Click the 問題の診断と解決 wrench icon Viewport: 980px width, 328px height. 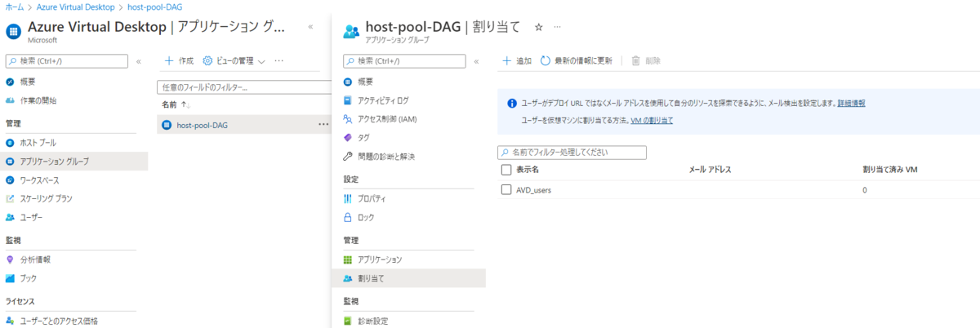point(349,157)
